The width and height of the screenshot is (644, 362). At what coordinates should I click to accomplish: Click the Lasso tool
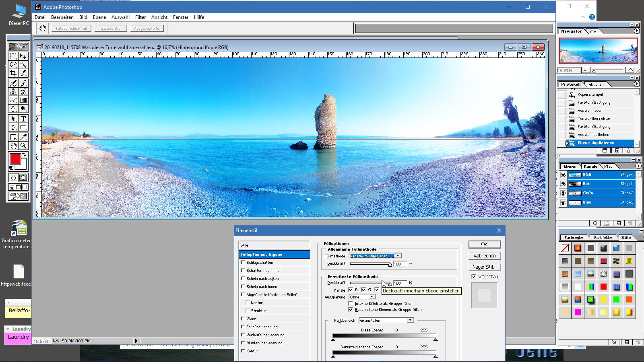(13, 65)
